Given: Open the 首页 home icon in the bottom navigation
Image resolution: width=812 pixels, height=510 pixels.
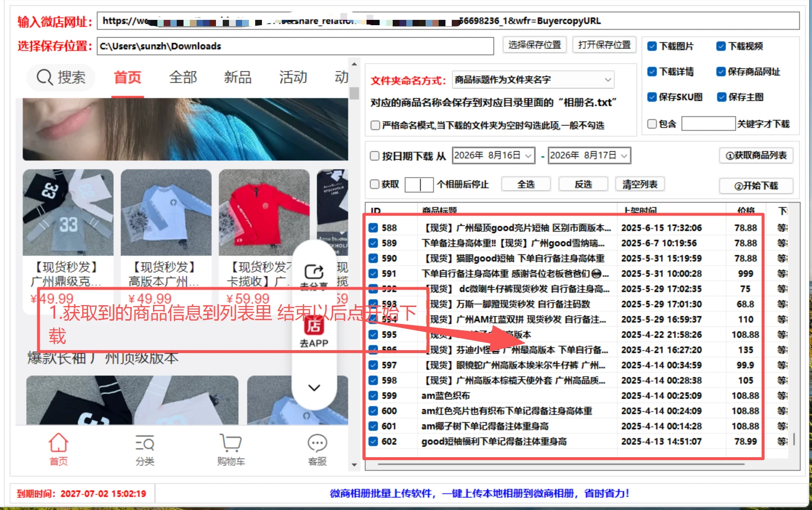Looking at the screenshot, I should pyautogui.click(x=59, y=443).
